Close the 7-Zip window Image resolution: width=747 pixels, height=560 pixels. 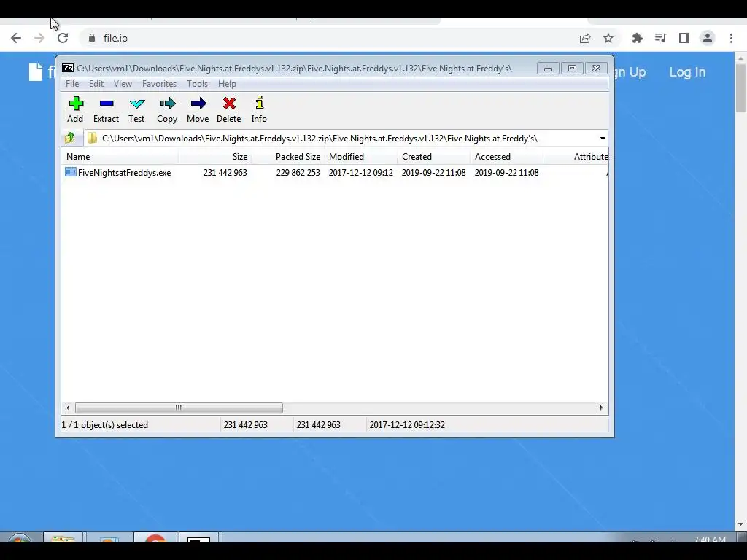(596, 69)
